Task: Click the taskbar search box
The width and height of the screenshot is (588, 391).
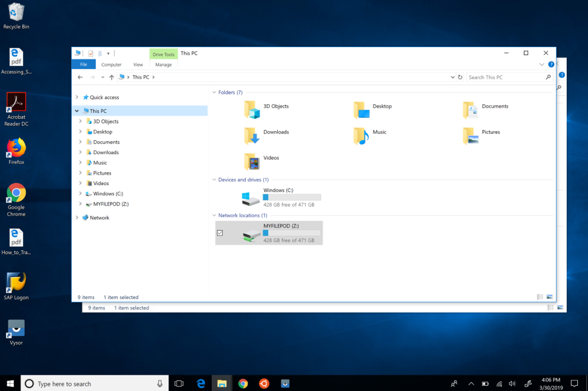Action: point(95,384)
